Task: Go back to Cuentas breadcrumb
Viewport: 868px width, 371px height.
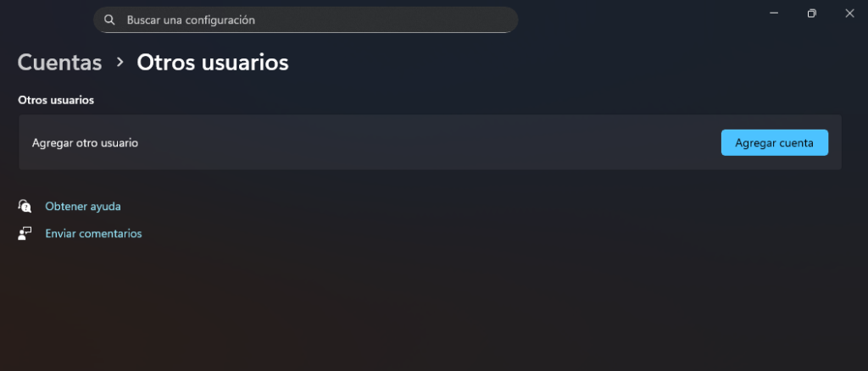Action: [59, 63]
